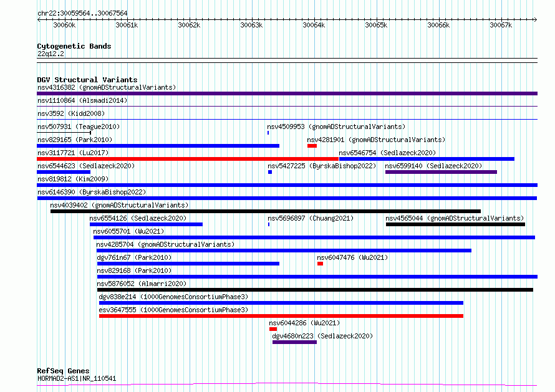Click the Cytogenetic Bands track title
This screenshot has width=555, height=392.
click(74, 46)
